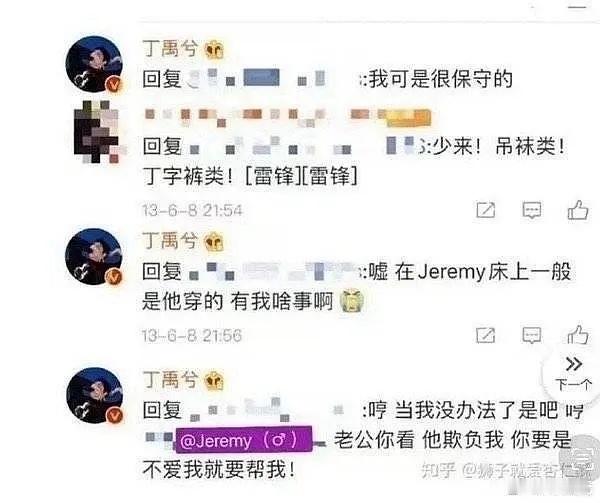This screenshot has width=600, height=503.
Task: Click the repost icon on the 21:56 comment
Action: pyautogui.click(x=486, y=335)
